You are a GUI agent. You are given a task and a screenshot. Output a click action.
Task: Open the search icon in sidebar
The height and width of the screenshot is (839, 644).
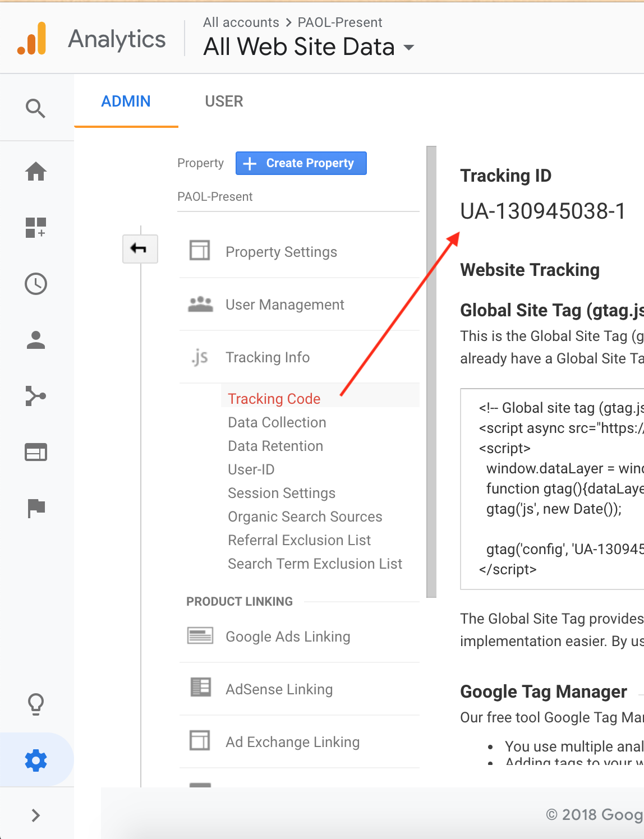click(36, 108)
